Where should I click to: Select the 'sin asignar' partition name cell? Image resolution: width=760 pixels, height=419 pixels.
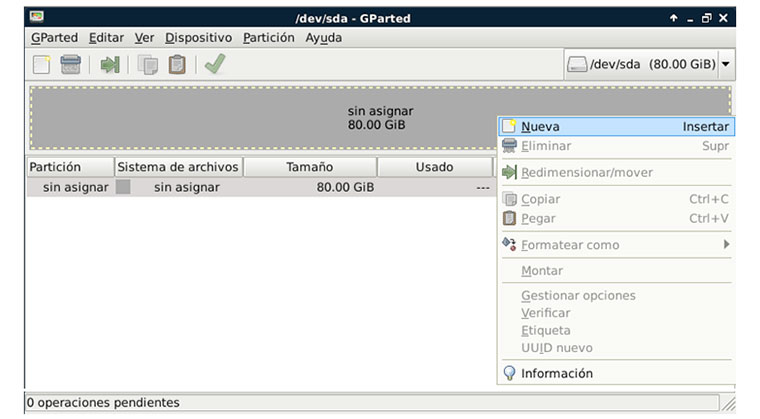coord(75,187)
